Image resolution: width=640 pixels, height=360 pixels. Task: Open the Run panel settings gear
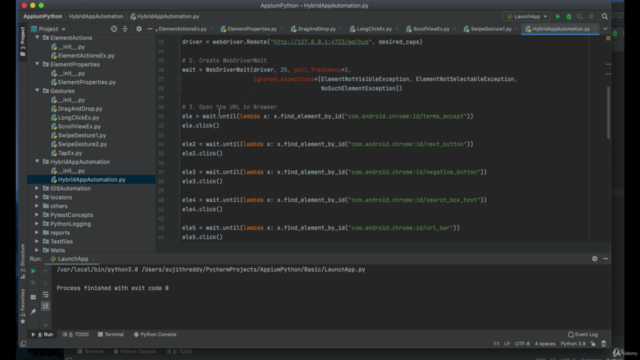pyautogui.click(x=594, y=259)
